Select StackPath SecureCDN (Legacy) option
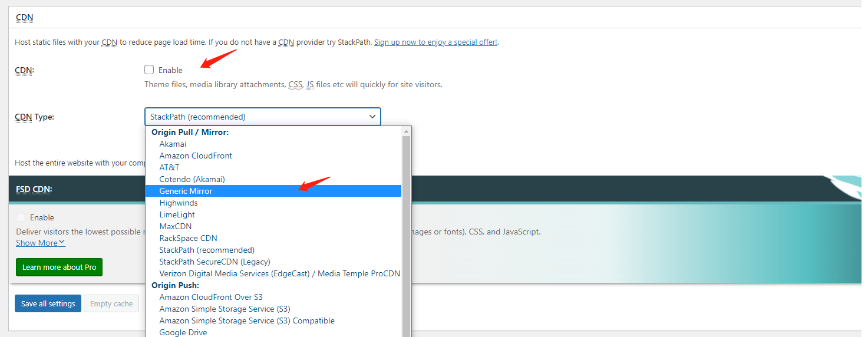The image size is (868, 337). tap(273, 262)
